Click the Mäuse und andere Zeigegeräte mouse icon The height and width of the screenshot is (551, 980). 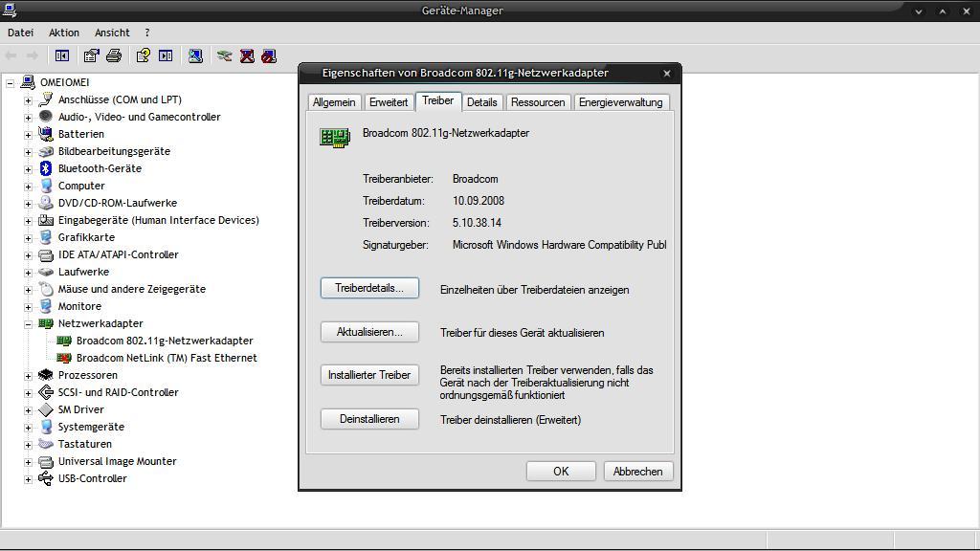tap(46, 289)
